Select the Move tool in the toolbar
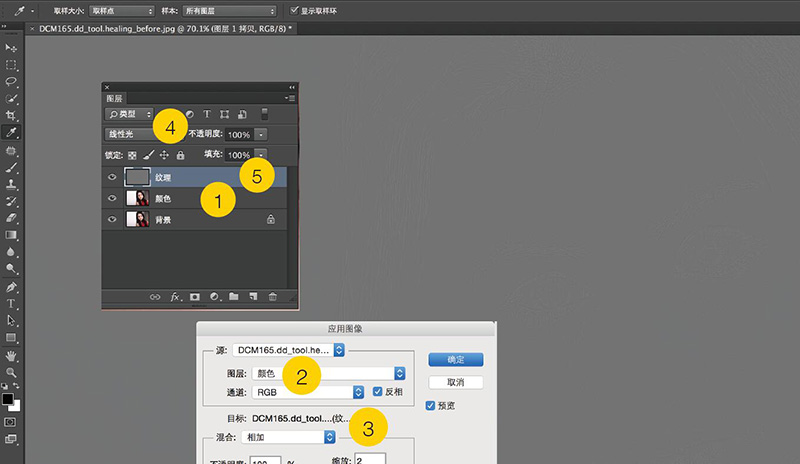800x464 pixels. coord(11,47)
